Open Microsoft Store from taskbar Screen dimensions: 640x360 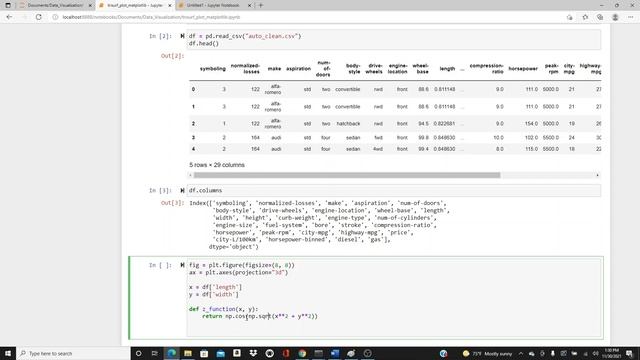[204, 353]
